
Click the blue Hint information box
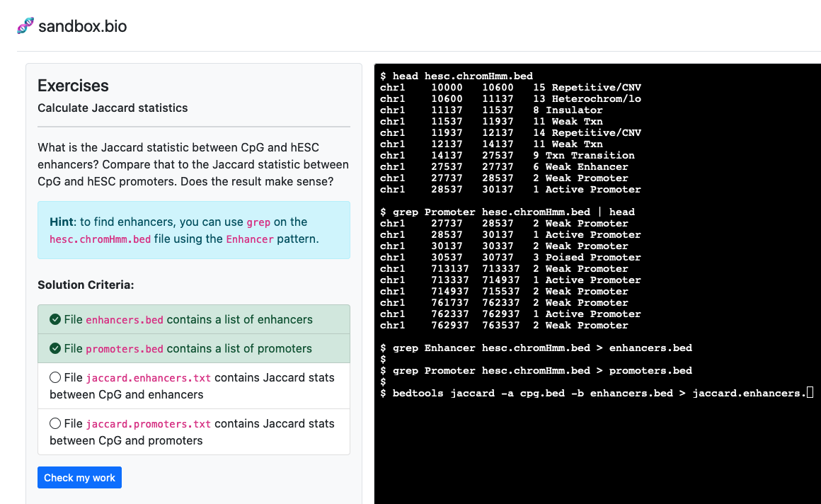193,231
